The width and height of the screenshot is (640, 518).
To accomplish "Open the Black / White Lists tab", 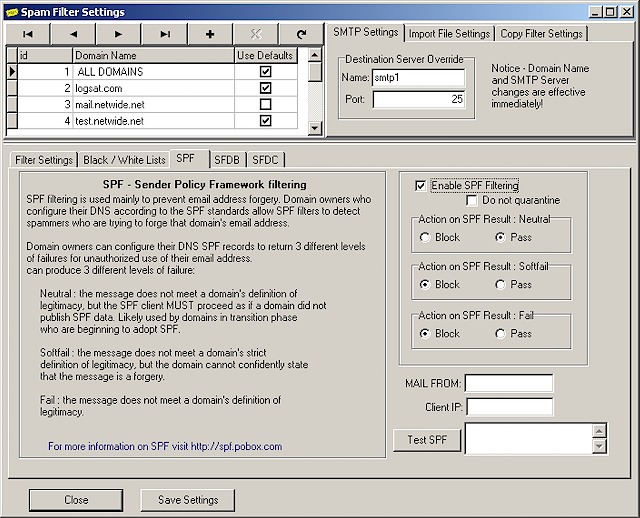I will (124, 160).
